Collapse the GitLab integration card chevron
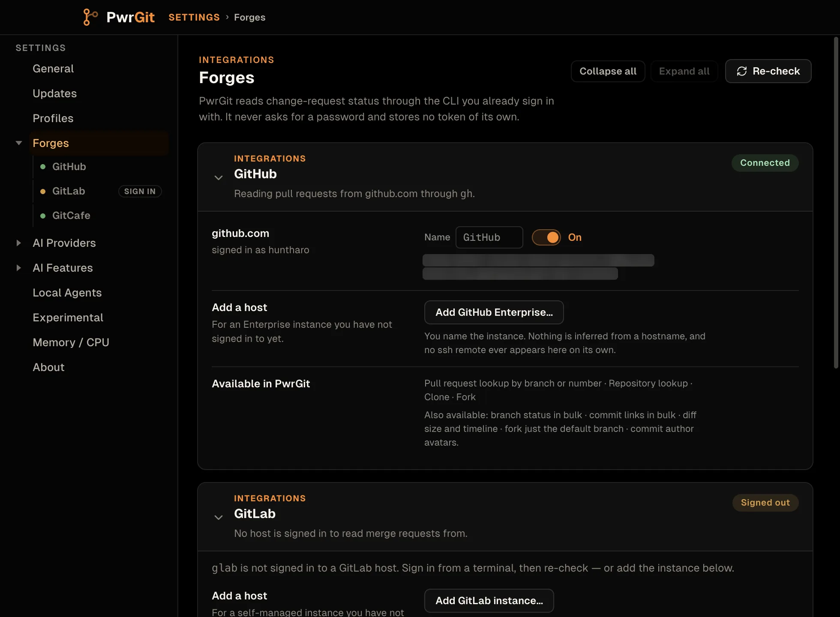The image size is (840, 617). 219,517
